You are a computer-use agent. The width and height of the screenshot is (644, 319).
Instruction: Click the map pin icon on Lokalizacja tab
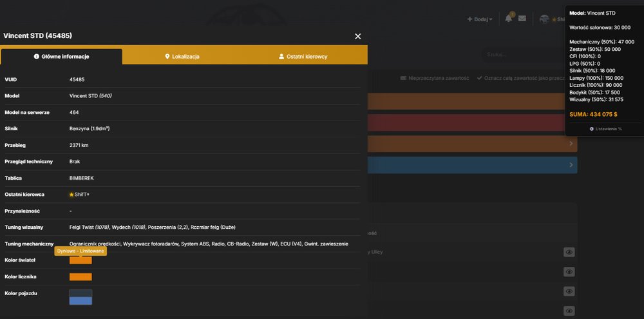pyautogui.click(x=167, y=57)
